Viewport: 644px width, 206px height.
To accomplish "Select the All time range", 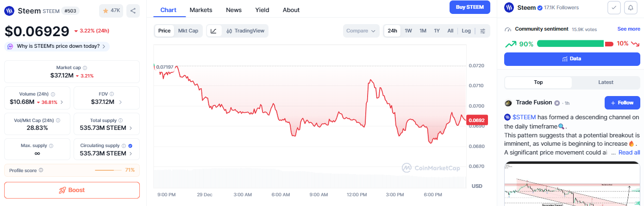I will pos(450,31).
